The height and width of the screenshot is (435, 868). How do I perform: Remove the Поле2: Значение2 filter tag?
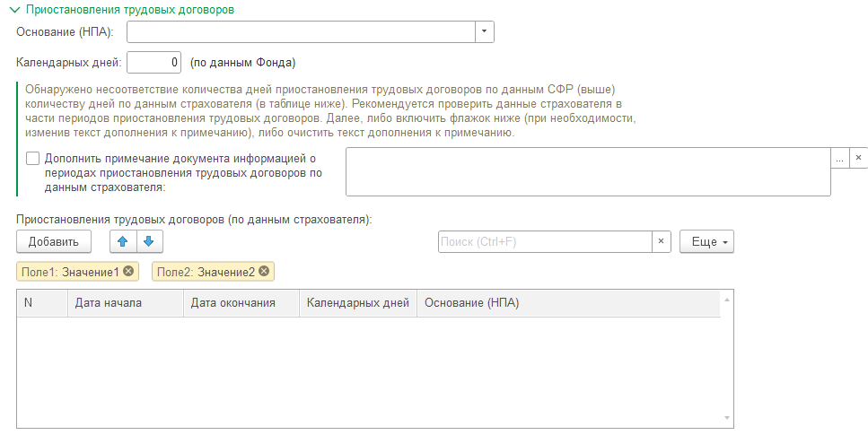[x=264, y=272]
